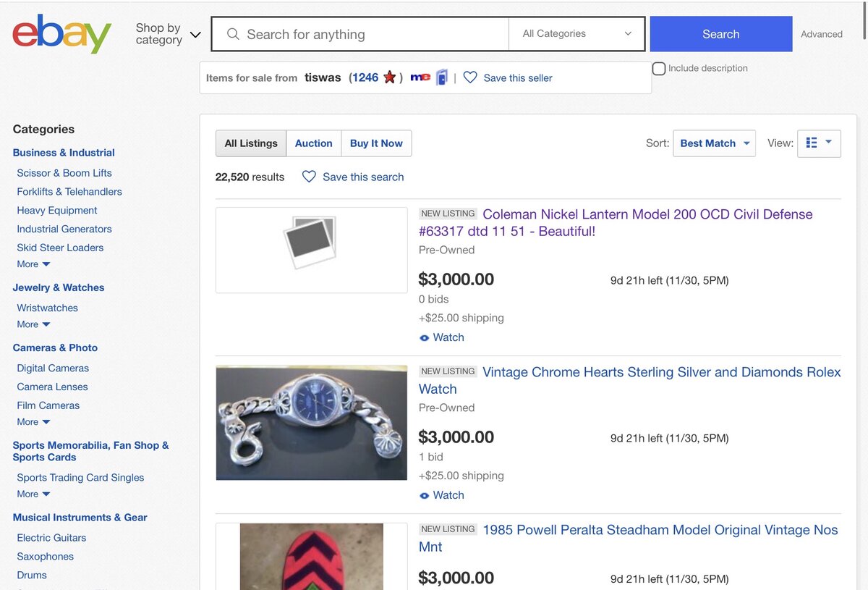The height and width of the screenshot is (590, 868).
Task: Click the heart icon beside Save this search
Action: point(309,177)
